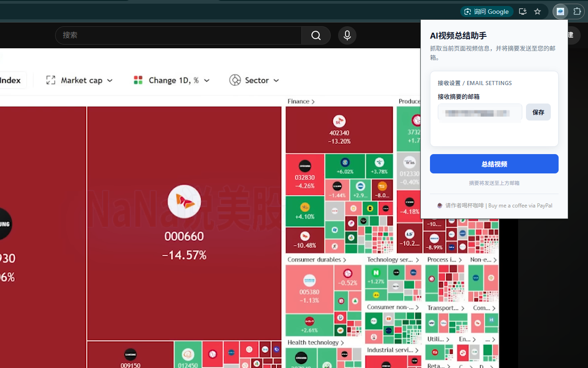Screen dimensions: 588x368
Task: Click the 005380 Hyundai logo
Action: [x=309, y=281]
